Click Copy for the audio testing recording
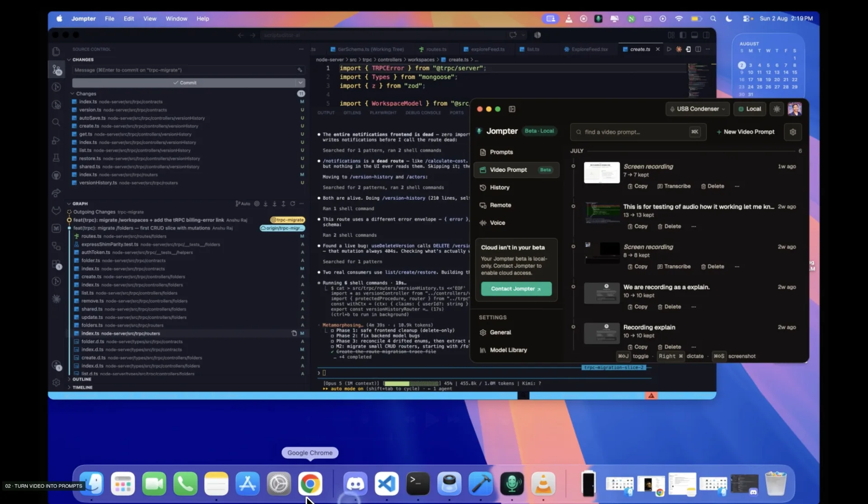Screen dimensions: 868x504 tap(637, 226)
